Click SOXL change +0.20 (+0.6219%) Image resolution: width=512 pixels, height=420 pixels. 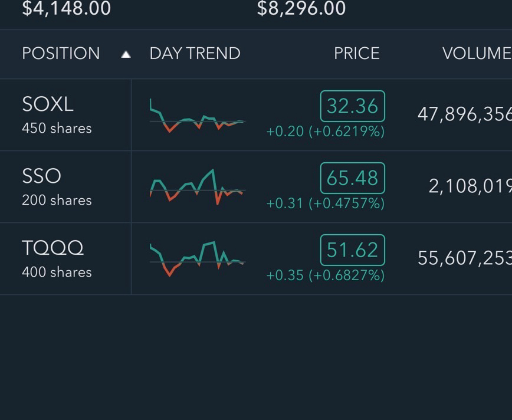326,132
